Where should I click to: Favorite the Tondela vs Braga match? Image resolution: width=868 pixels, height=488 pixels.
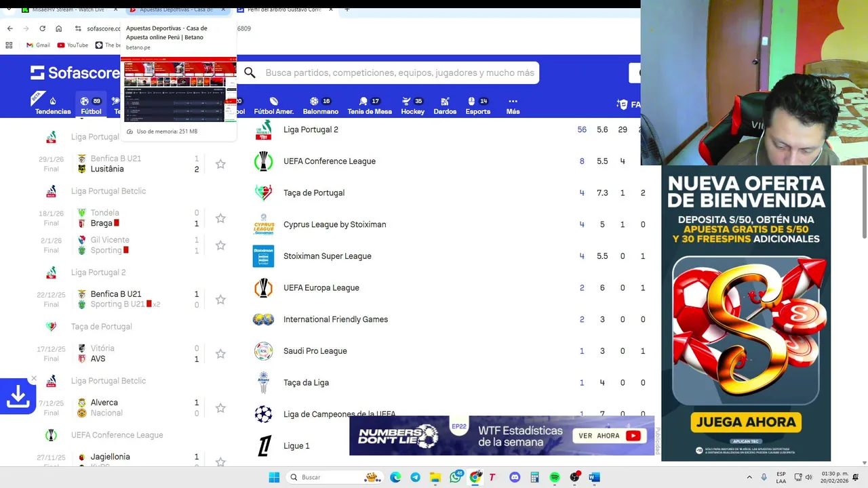point(220,218)
